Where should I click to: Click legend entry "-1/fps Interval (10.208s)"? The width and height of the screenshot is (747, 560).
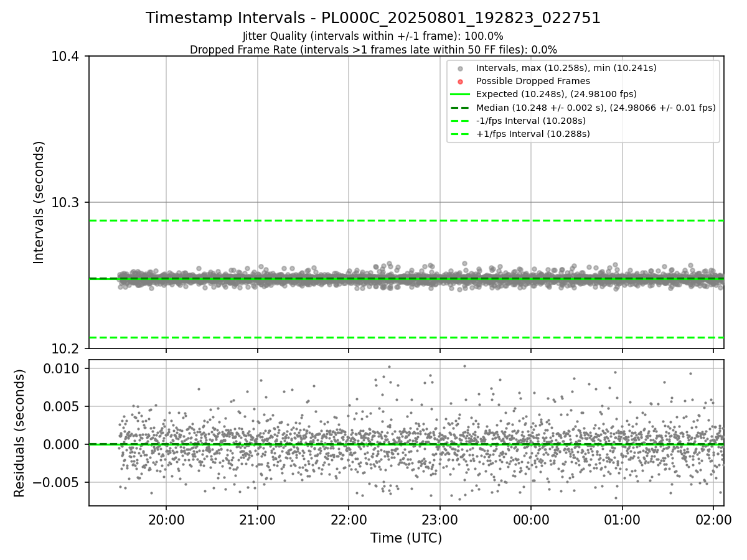coord(531,121)
